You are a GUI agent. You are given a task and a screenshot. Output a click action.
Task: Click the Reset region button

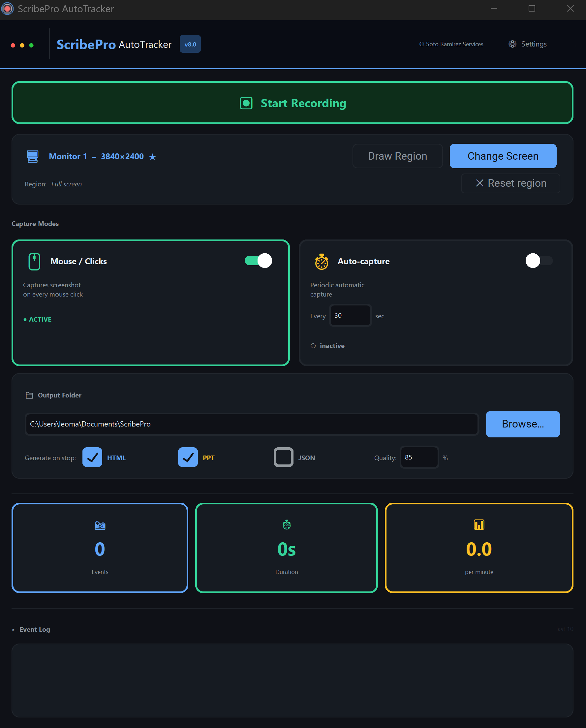tap(511, 183)
